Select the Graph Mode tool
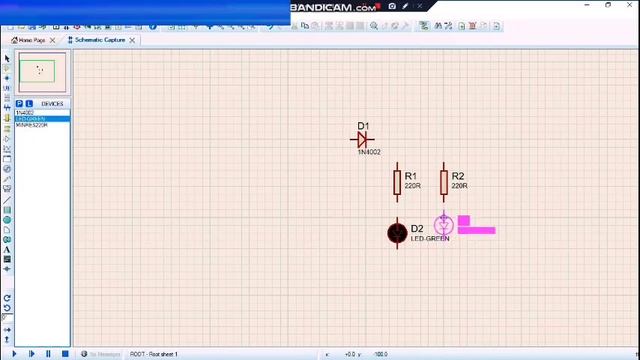 (x=7, y=149)
